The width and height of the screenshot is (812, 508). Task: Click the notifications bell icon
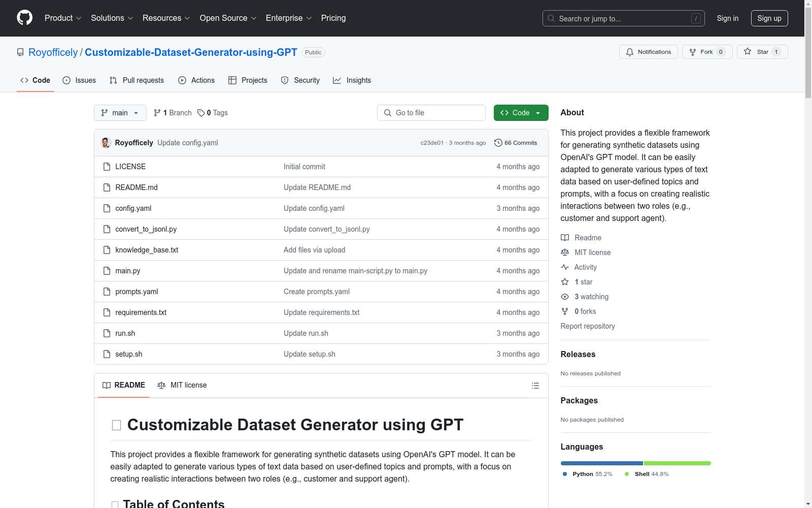[630, 52]
